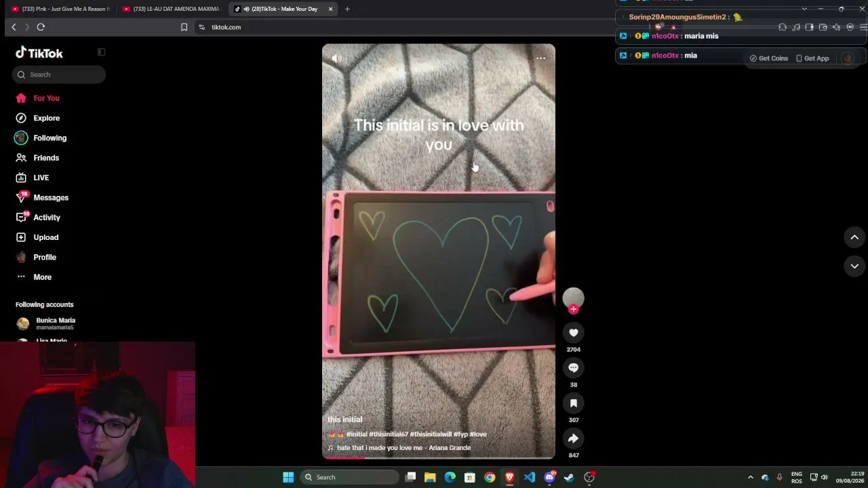Bookmark this page in the browser
Screen dimensions: 868x488
(184, 27)
